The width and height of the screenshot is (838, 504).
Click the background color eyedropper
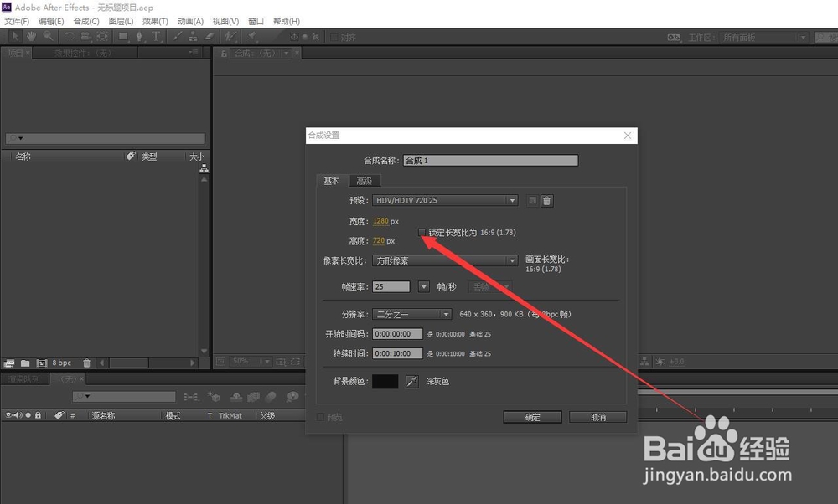click(412, 381)
